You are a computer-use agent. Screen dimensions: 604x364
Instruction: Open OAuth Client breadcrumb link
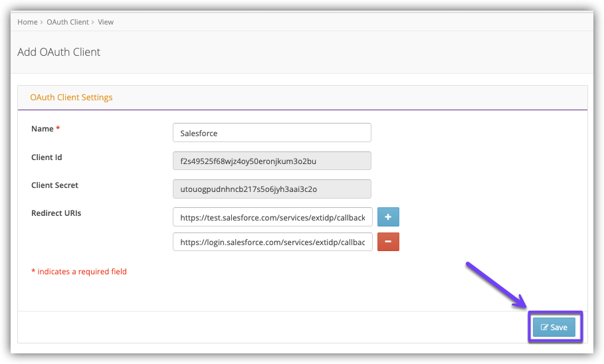click(x=67, y=22)
